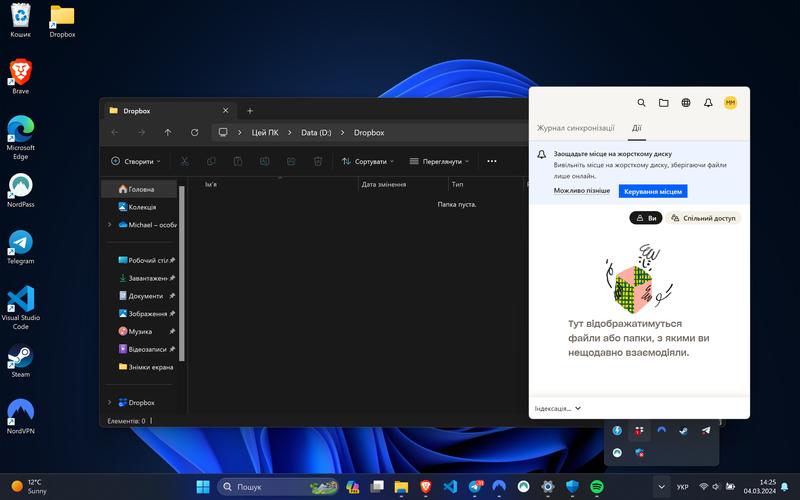
Task: Refresh the Explorer folder view
Action: 195,132
